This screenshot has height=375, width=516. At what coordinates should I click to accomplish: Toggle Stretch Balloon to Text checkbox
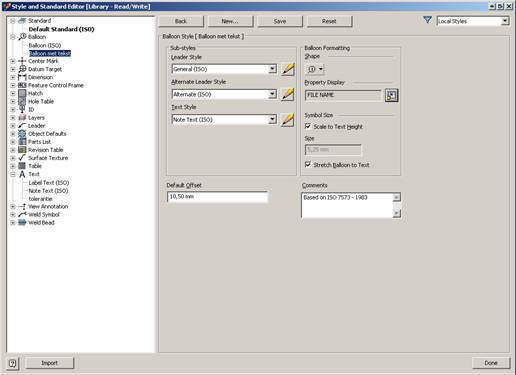click(308, 164)
